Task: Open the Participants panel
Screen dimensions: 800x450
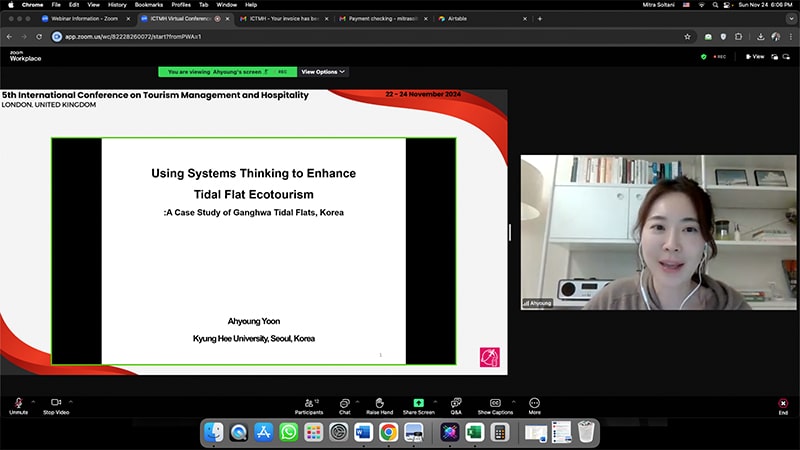Action: 308,402
